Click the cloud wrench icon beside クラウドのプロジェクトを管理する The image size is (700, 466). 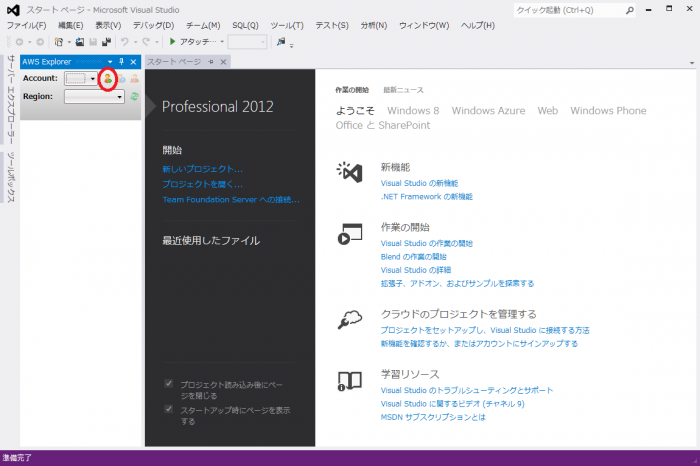(350, 319)
